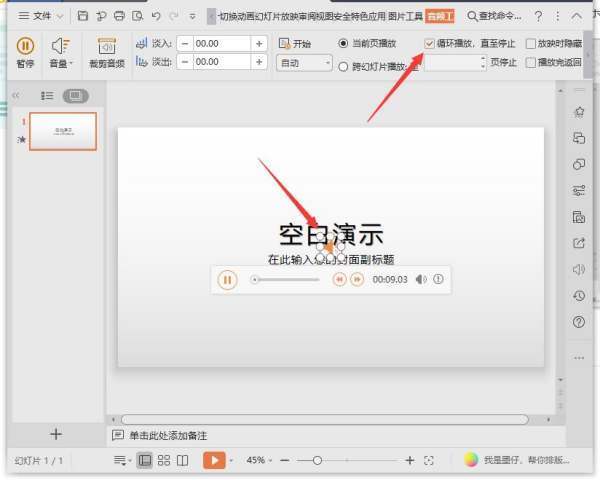600x480 pixels.
Task: Open the history icon in right sidebar
Action: [578, 296]
